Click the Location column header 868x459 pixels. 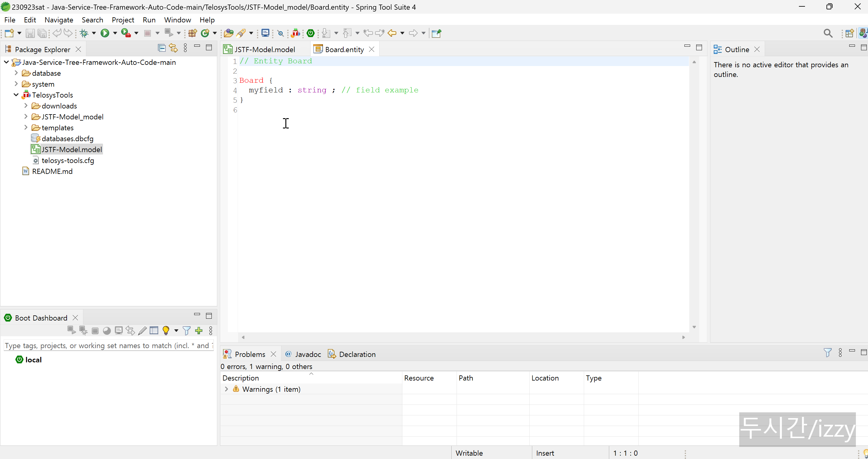[x=556, y=378]
